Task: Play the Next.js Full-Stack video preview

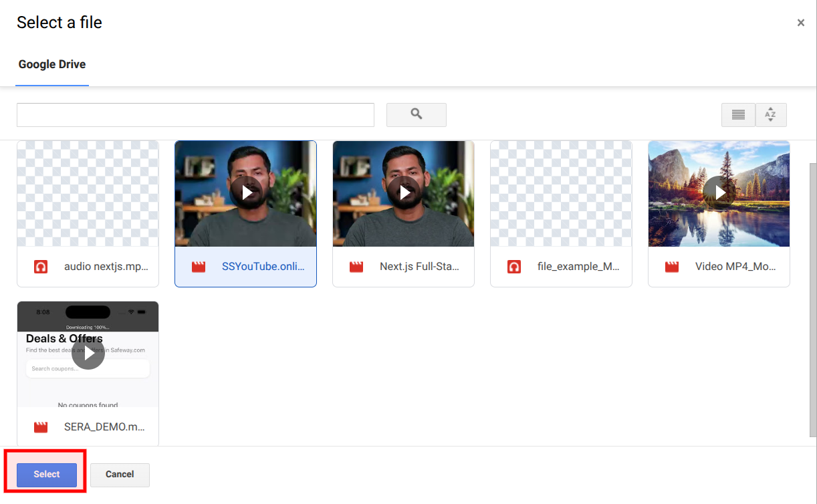Action: 404,193
